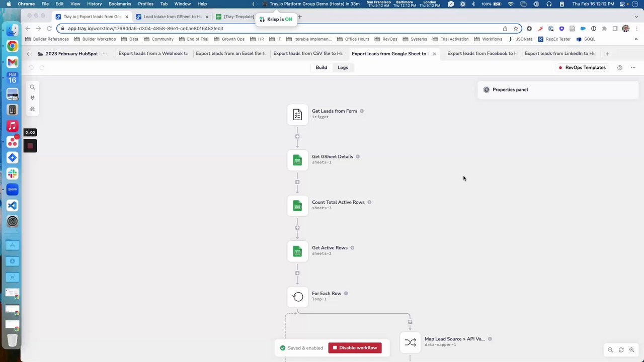
Task: Open the RevOps bookmark folder
Action: pyautogui.click(x=385, y=39)
